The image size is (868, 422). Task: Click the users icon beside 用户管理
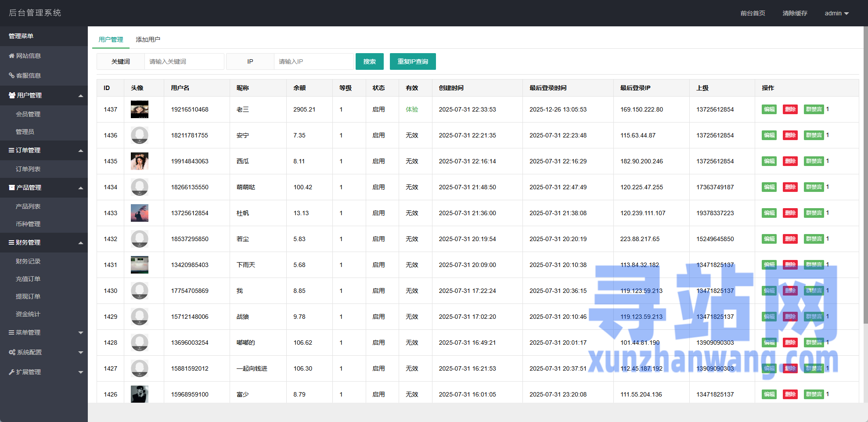(12, 95)
